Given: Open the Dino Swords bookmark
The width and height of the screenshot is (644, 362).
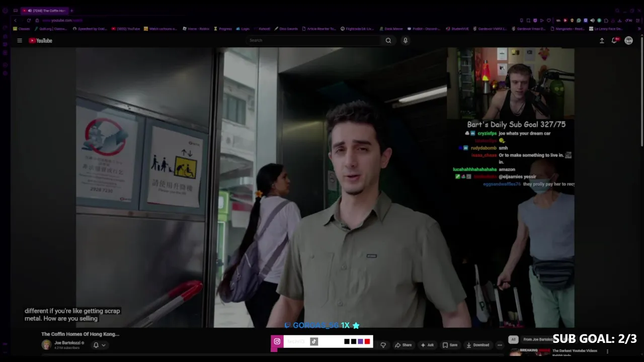Looking at the screenshot, I should pos(286,29).
